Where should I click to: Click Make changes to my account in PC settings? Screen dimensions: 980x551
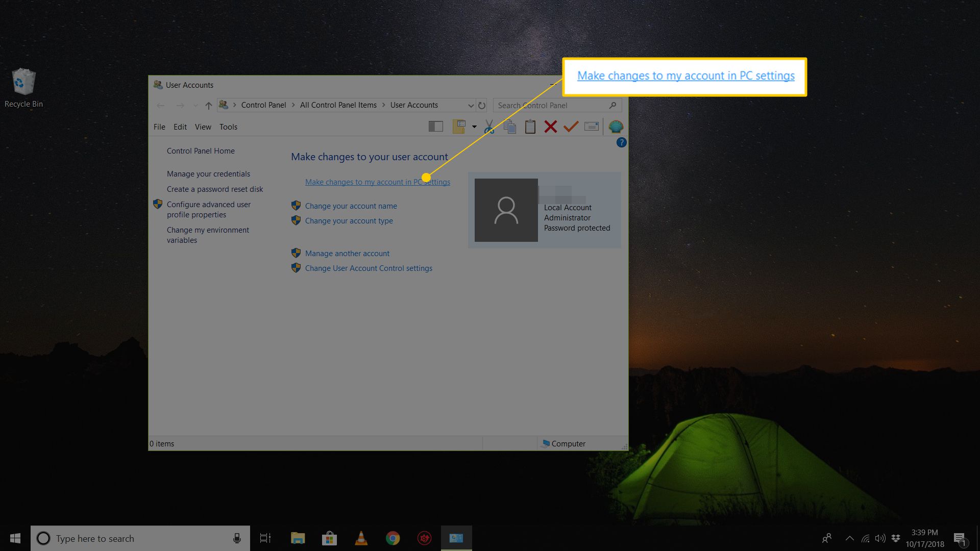coord(378,182)
